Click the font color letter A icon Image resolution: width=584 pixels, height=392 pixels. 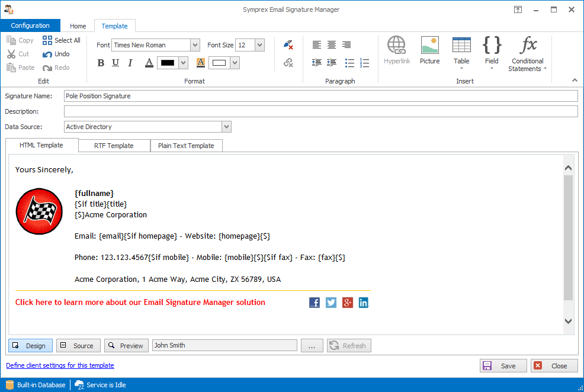(x=149, y=63)
